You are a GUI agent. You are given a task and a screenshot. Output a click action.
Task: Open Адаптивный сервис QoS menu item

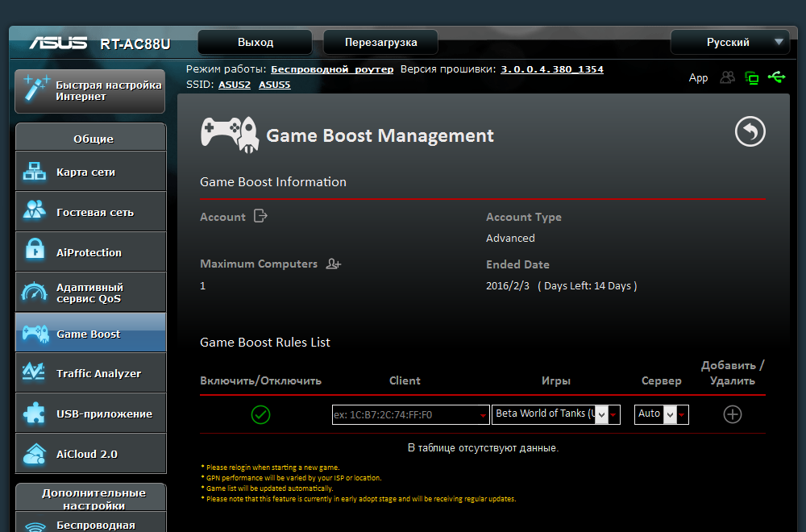pyautogui.click(x=91, y=292)
